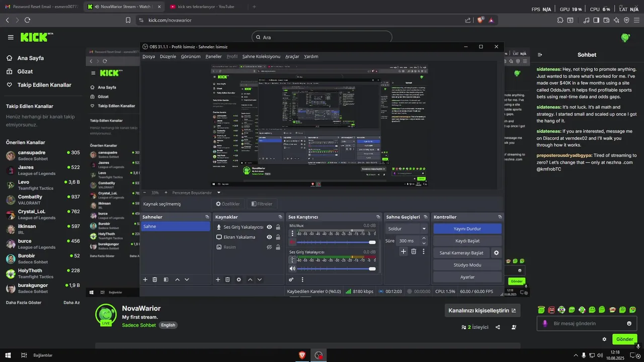Open Ses Karıştırıcı footer three-dot menu
Image resolution: width=644 pixels, height=362 pixels.
point(302,280)
